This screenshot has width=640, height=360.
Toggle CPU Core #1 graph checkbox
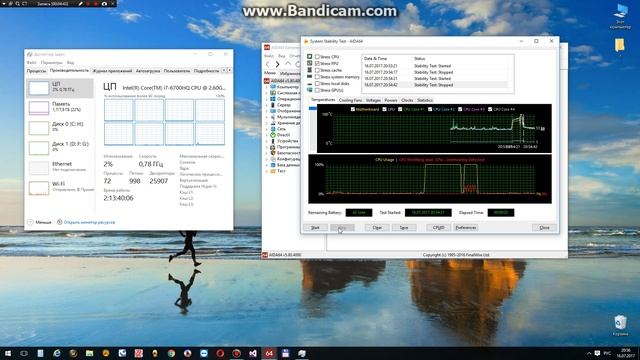click(x=400, y=109)
